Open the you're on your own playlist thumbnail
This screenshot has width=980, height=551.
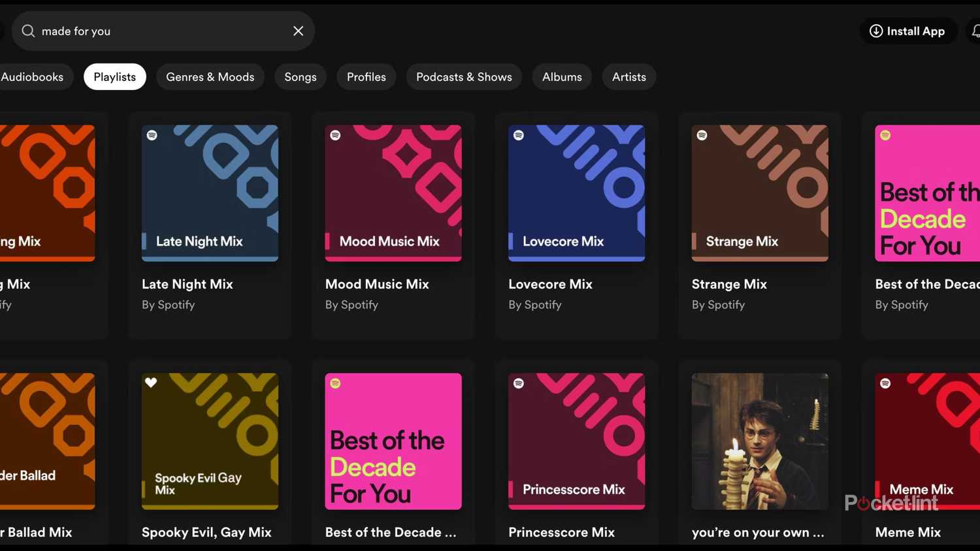click(x=759, y=441)
